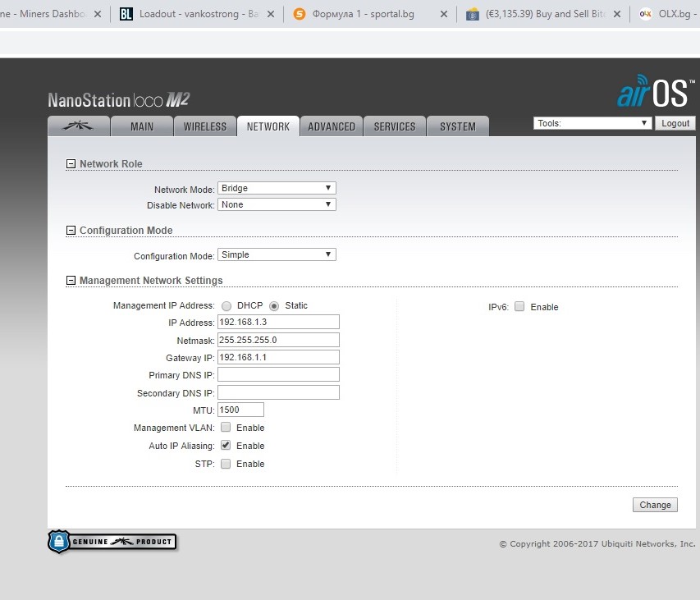700x600 pixels.
Task: Click the Gateway IP input field
Action: tap(278, 357)
